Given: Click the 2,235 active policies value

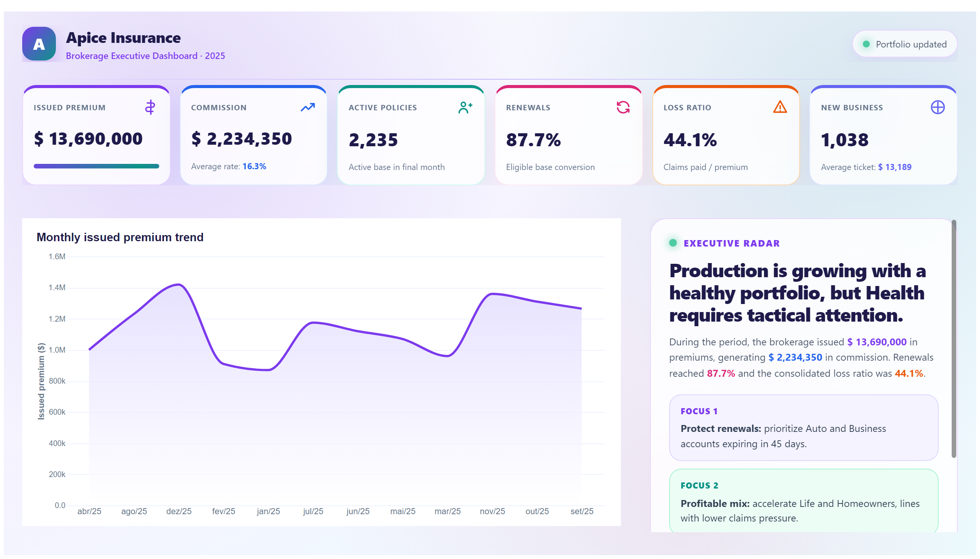Looking at the screenshot, I should click(x=373, y=140).
